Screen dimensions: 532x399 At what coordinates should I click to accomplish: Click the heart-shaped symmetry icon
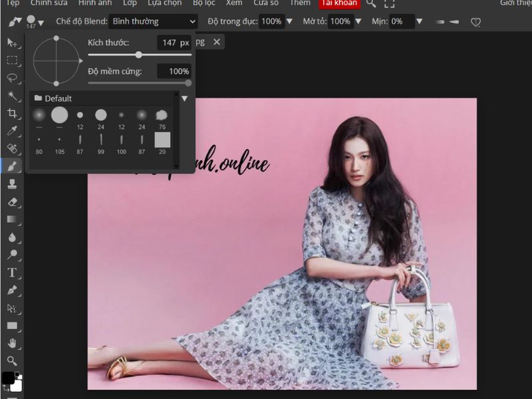pyautogui.click(x=475, y=23)
